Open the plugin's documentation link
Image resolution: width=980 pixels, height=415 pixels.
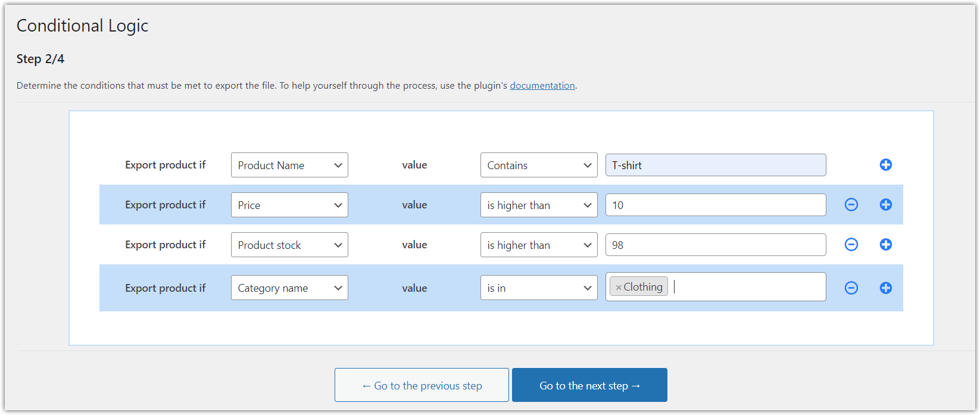click(542, 85)
